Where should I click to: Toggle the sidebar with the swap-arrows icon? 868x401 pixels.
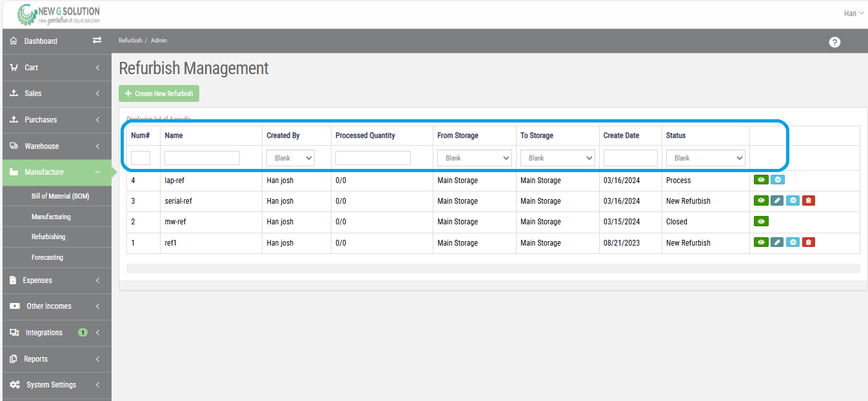(x=97, y=40)
